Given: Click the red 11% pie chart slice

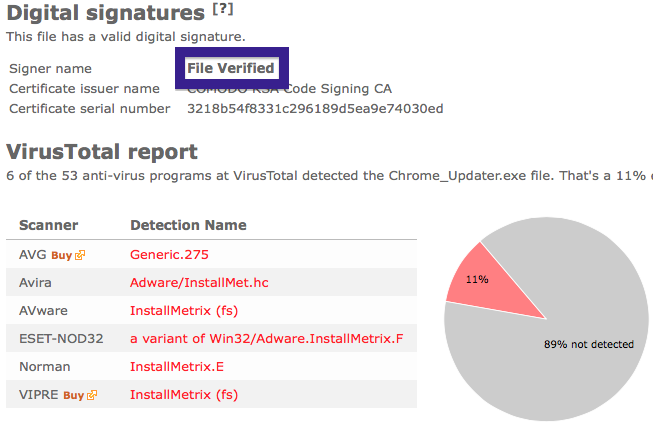Looking at the screenshot, I should (487, 283).
